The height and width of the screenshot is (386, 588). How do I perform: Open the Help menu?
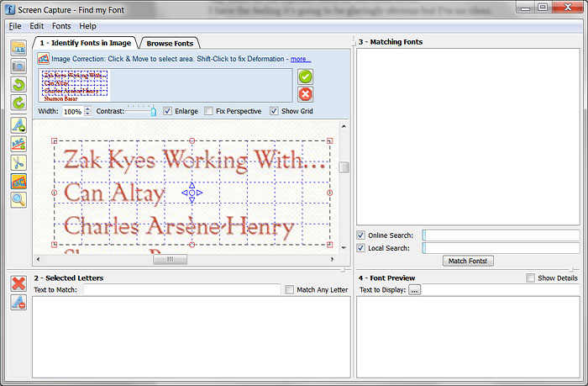point(87,26)
